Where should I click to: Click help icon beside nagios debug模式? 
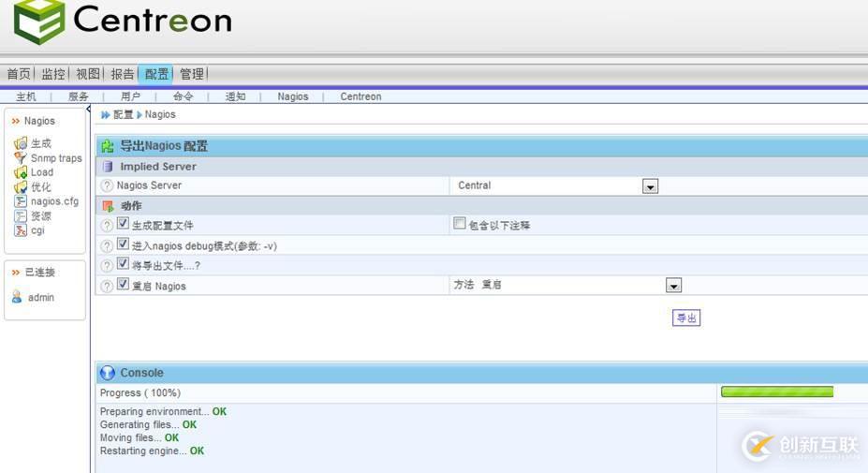click(107, 246)
